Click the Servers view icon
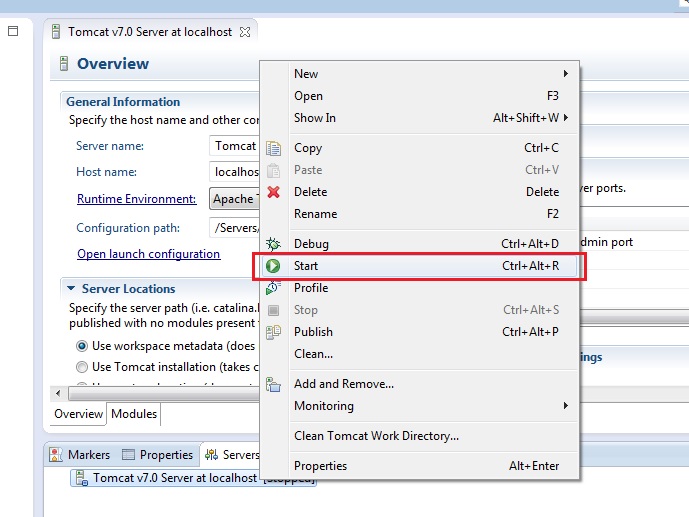The height and width of the screenshot is (517, 689). (x=211, y=455)
